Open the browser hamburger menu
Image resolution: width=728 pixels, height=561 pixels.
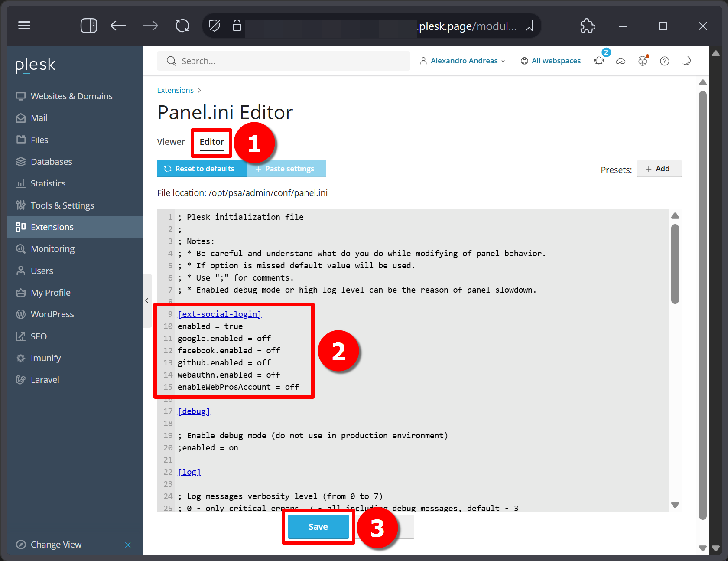click(24, 26)
